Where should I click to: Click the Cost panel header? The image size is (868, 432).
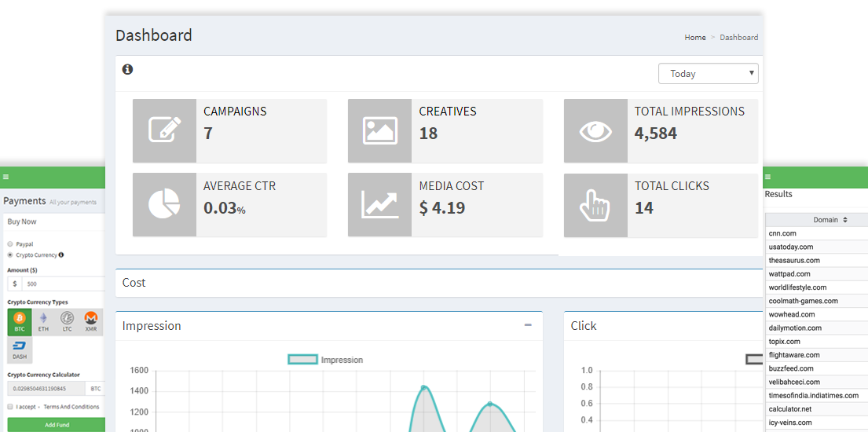[x=439, y=283]
